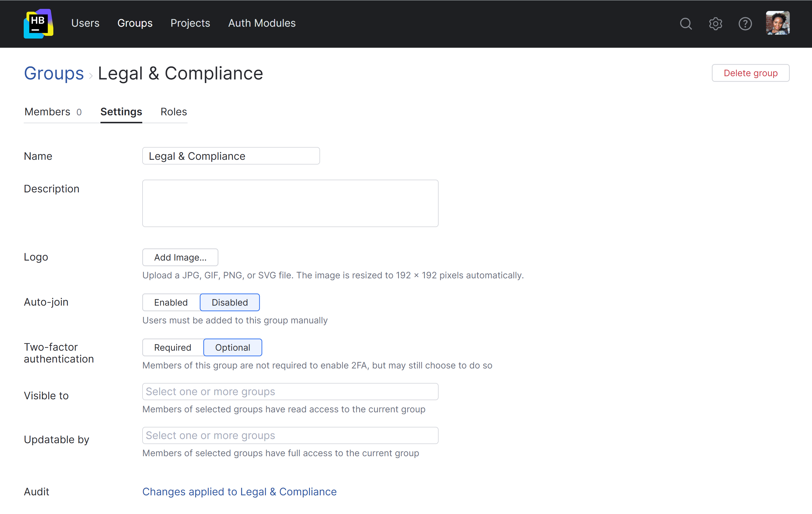The height and width of the screenshot is (514, 812).
Task: Switch to the Members tab
Action: [x=53, y=112]
